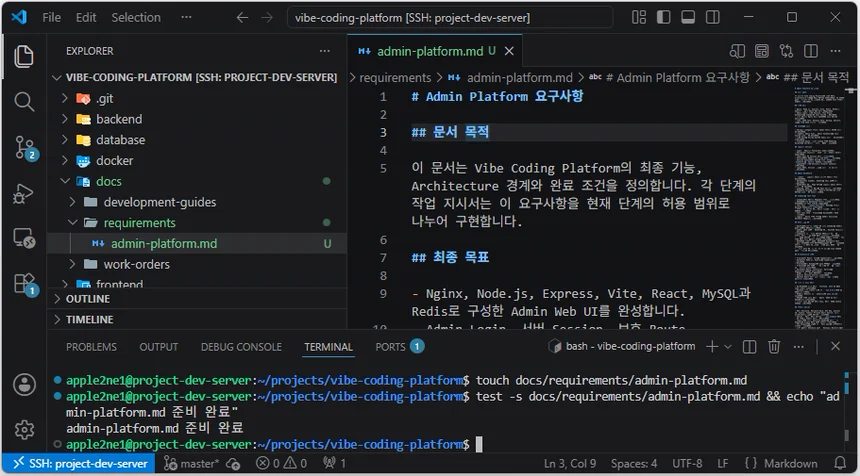Click the command center search box
This screenshot has height=476, width=860.
point(450,18)
